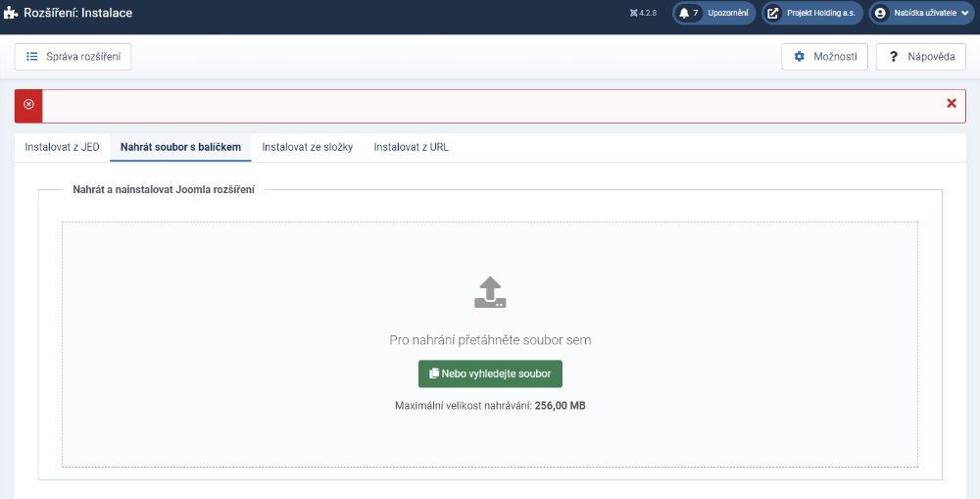Open the Upozornění label next to the bell
Viewport: 980px width, 499px height.
pos(728,14)
